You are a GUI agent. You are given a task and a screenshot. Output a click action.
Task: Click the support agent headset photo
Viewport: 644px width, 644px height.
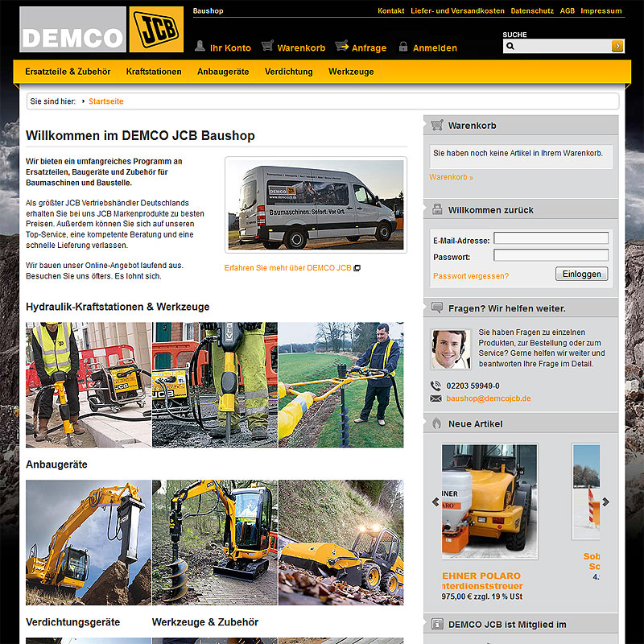tap(451, 349)
